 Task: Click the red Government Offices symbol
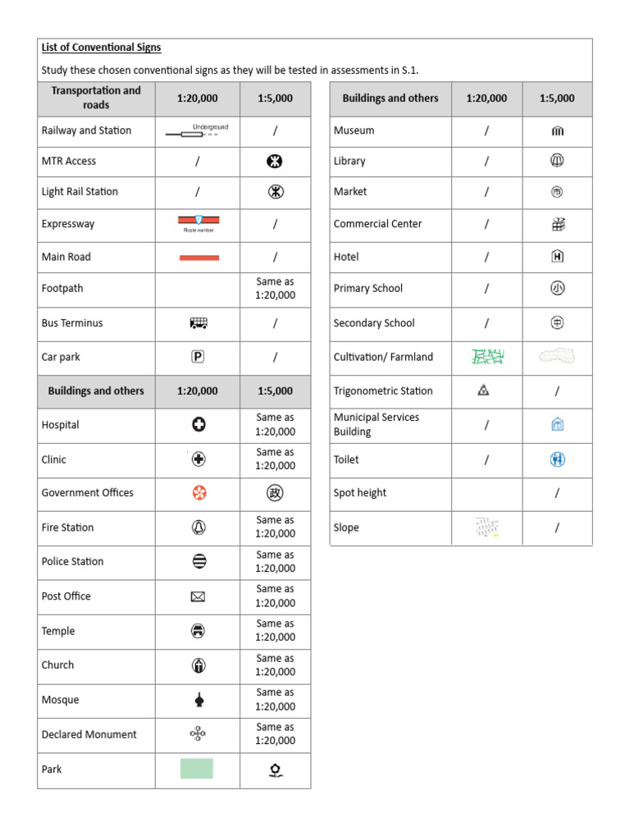coord(198,493)
